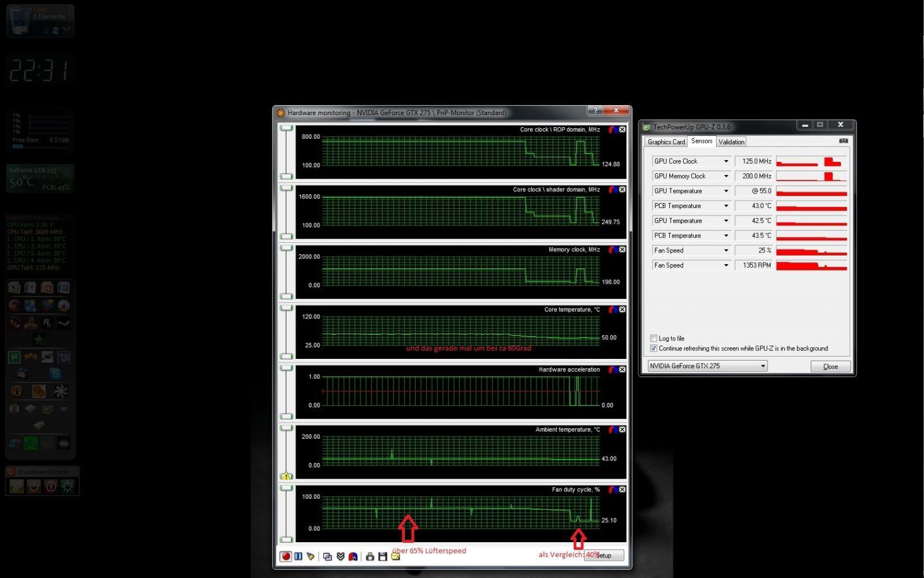Open the PCB Temperature dropdown showing 43.5 °C
Screen dimensions: 924x578
726,236
